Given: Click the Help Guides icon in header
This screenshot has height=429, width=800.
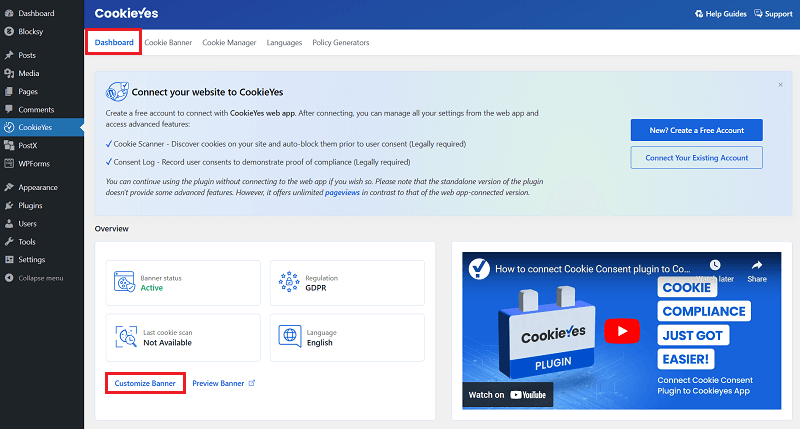Looking at the screenshot, I should tap(699, 14).
